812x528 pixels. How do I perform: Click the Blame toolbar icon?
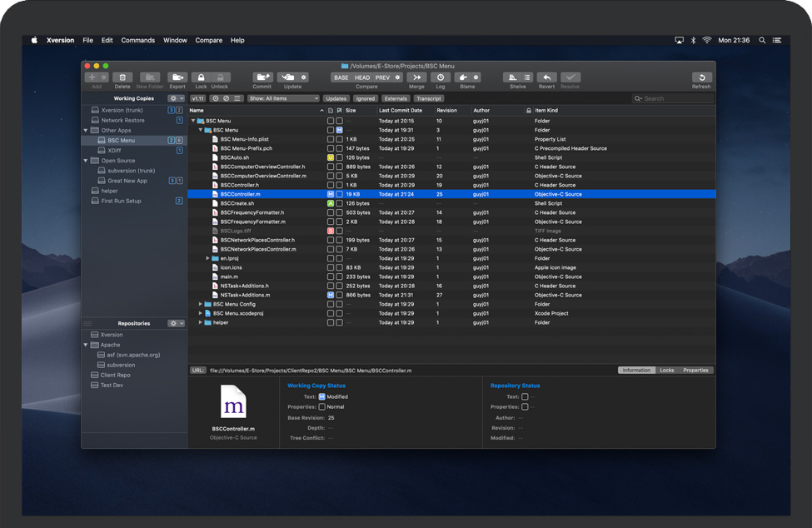pyautogui.click(x=463, y=77)
